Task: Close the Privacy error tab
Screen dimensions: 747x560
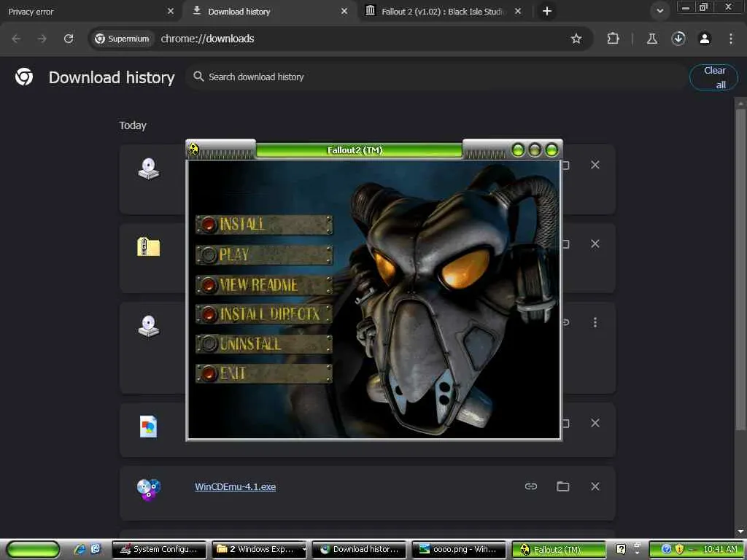Action: click(171, 11)
